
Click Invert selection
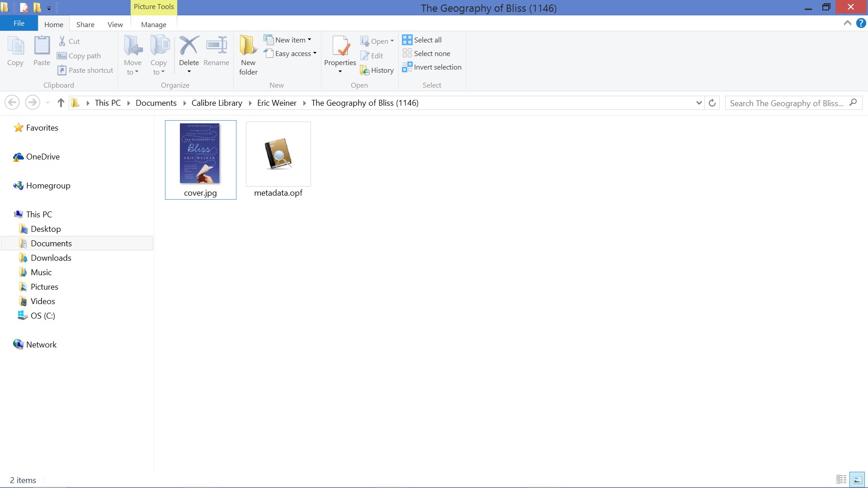(432, 67)
